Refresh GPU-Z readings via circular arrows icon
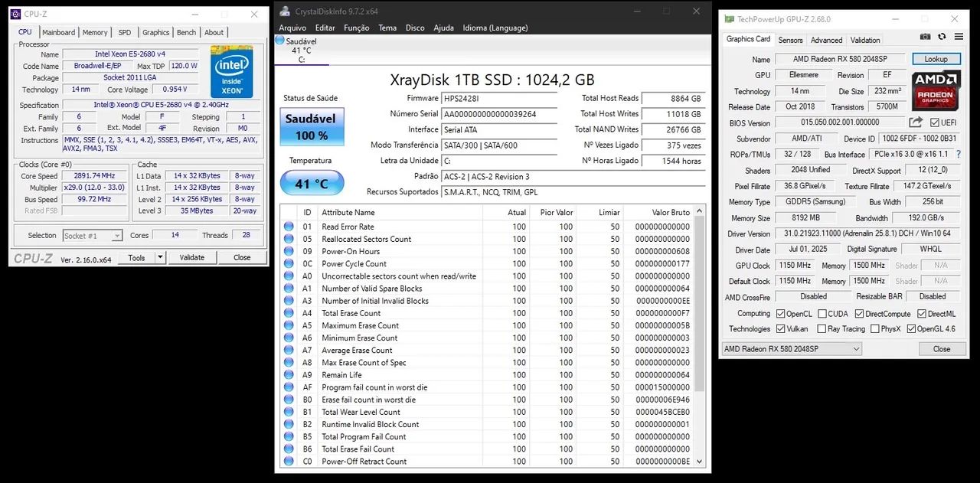This screenshot has width=980, height=483. 942,36
